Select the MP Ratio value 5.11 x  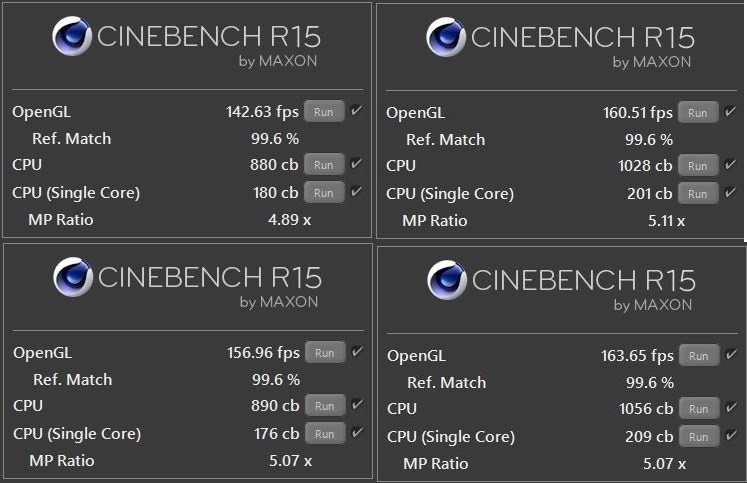pyautogui.click(x=664, y=221)
